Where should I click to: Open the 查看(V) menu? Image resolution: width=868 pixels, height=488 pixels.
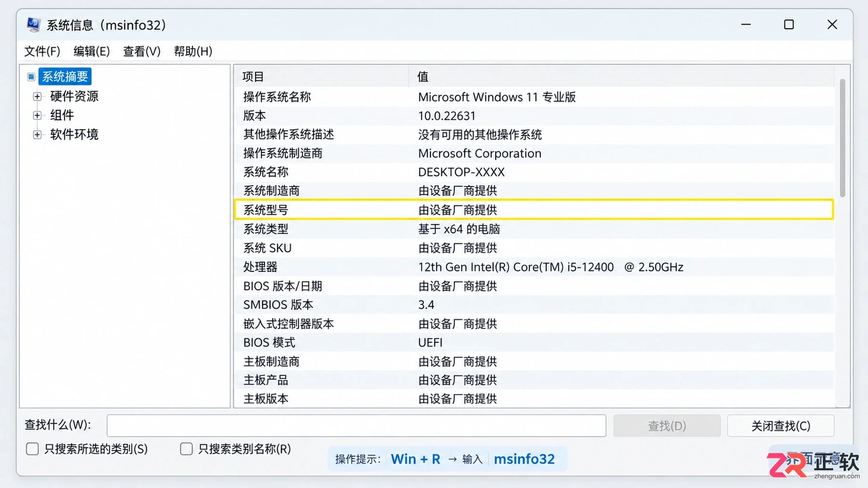pyautogui.click(x=142, y=51)
